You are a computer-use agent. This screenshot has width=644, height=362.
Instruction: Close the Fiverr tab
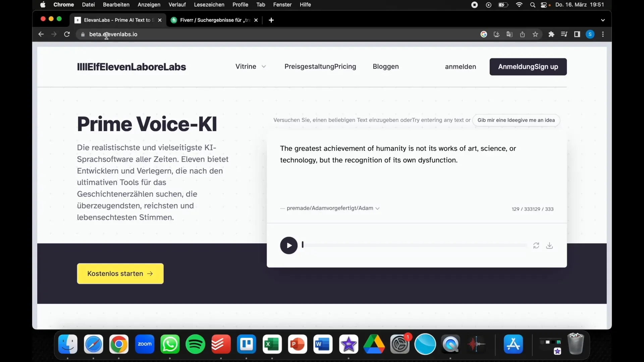pos(256,20)
